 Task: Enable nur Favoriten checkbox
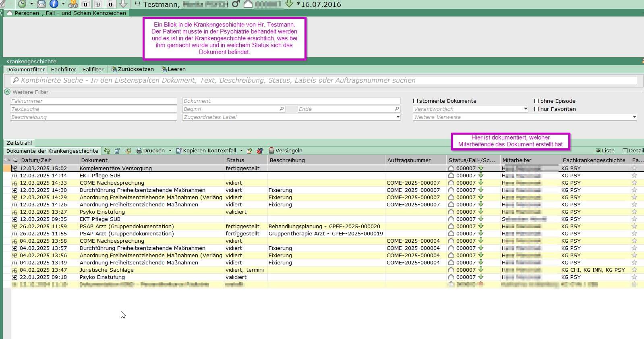coord(536,109)
